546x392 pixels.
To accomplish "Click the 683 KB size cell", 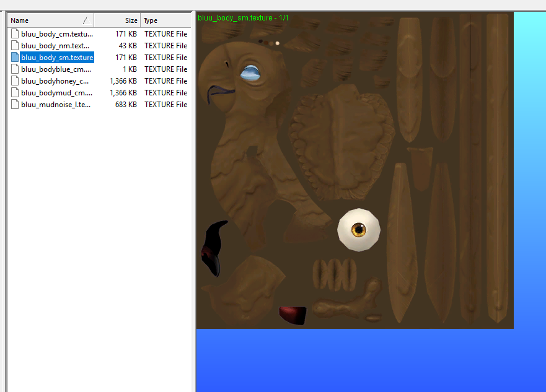I will tap(126, 105).
